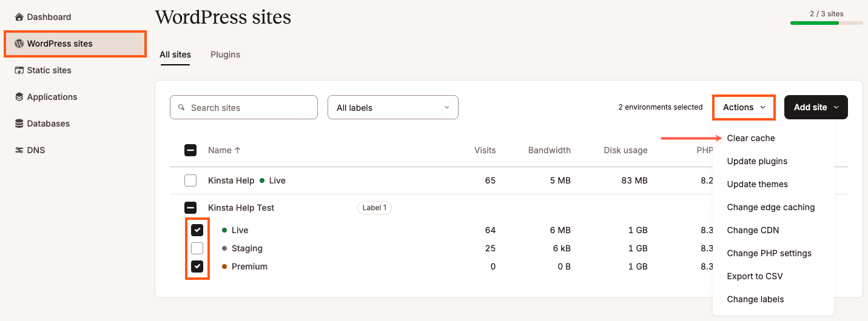Select Export to CSV option
The image size is (868, 321).
pyautogui.click(x=755, y=276)
